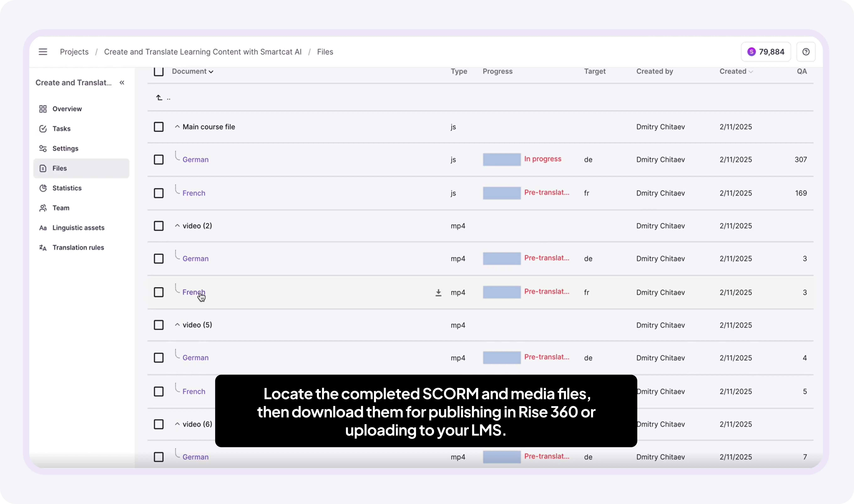This screenshot has height=504, width=854.
Task: Check the video (2) German checkbox
Action: tap(159, 259)
